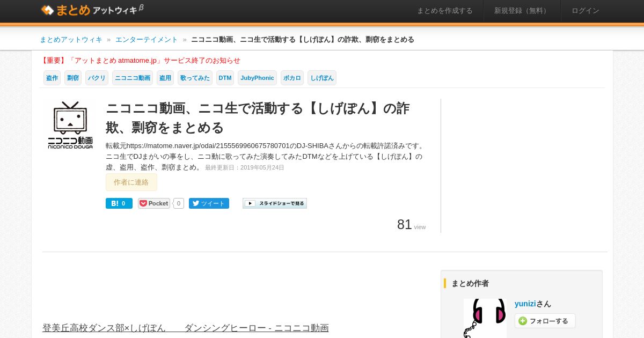The image size is (644, 338).
Task: Share via the Twitter ツイート button
Action: coord(209,203)
